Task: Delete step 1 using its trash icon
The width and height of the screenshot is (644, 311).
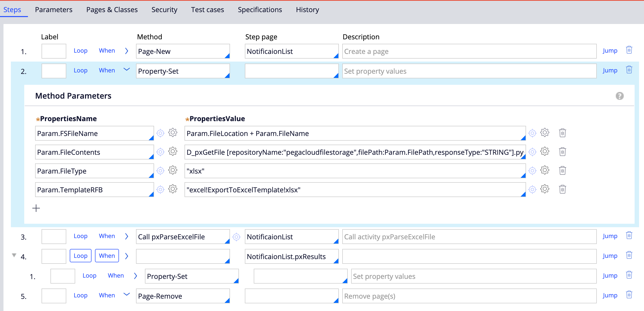Action: point(629,50)
